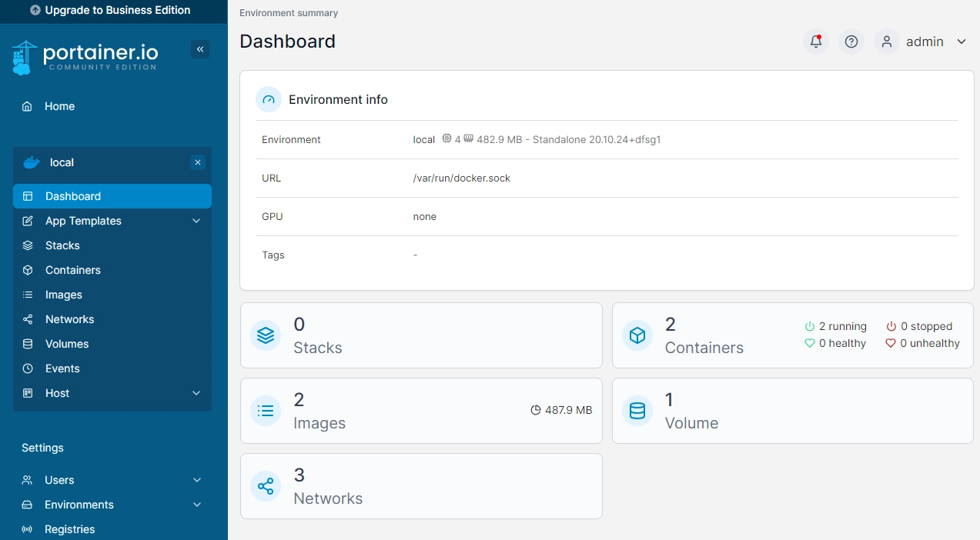Select Events in the sidebar
The width and height of the screenshot is (980, 540).
coord(62,368)
